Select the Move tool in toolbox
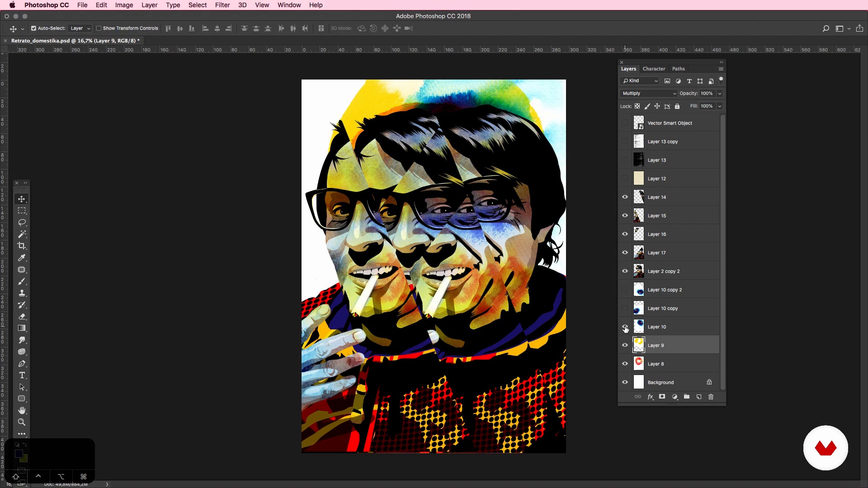 [x=22, y=199]
